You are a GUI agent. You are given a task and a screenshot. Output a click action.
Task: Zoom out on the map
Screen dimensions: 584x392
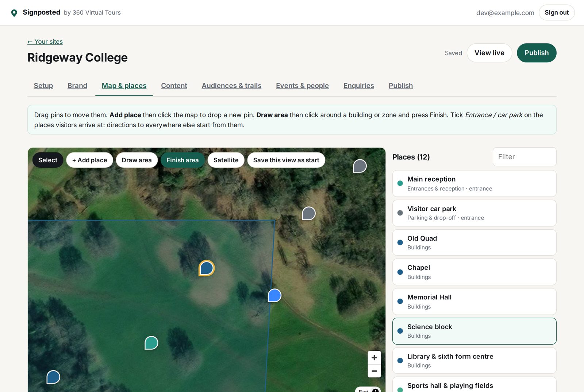point(374,371)
